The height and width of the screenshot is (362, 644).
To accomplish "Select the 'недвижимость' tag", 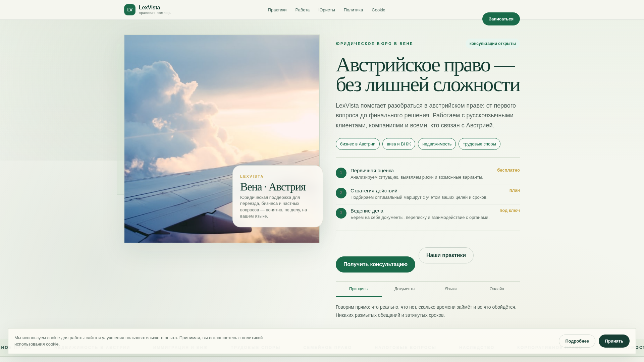I will (437, 144).
